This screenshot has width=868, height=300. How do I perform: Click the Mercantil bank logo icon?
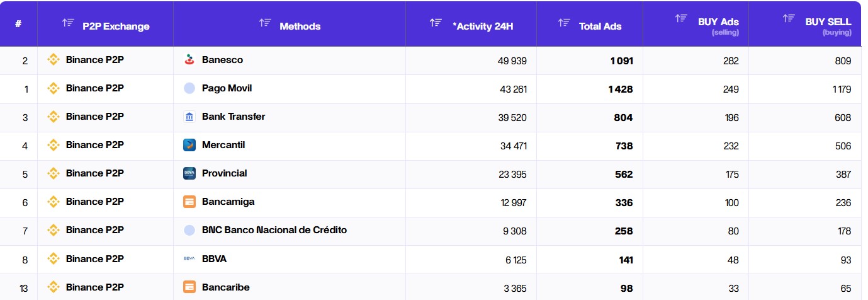pos(189,145)
